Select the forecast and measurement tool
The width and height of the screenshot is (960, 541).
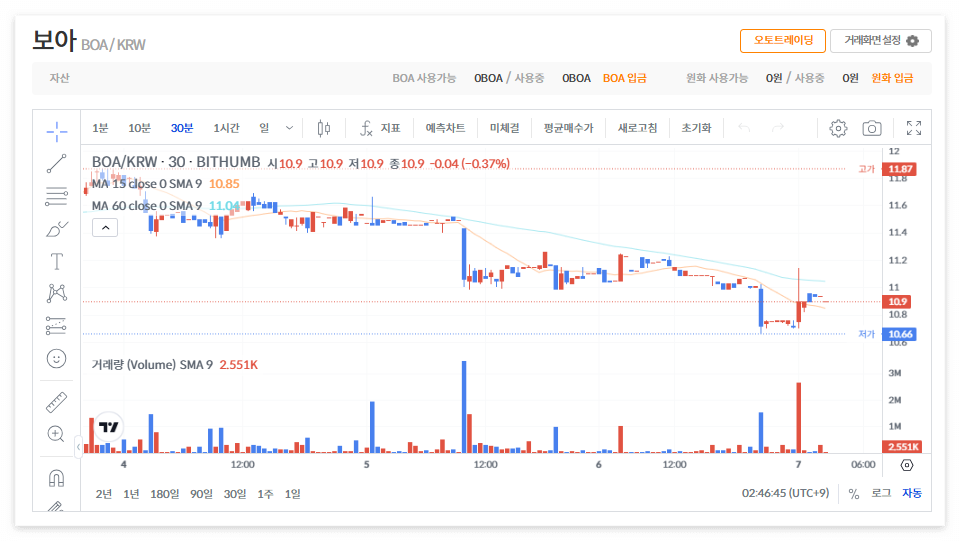coord(56,326)
